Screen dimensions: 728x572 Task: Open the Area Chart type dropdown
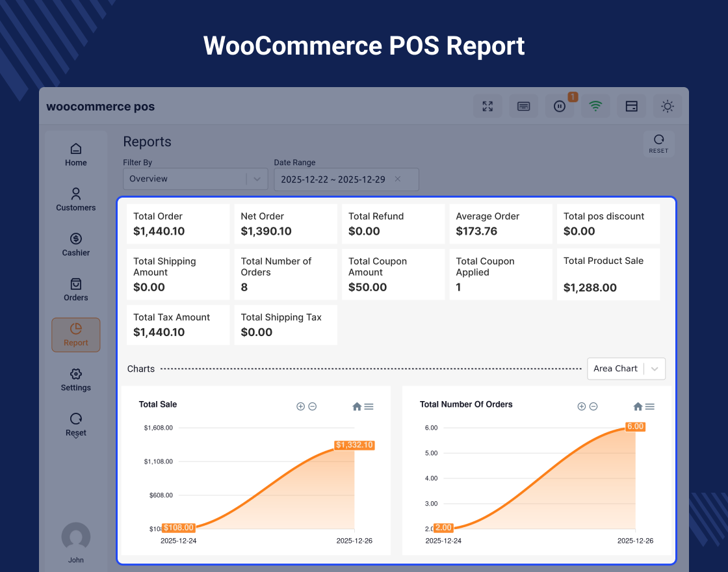click(626, 369)
